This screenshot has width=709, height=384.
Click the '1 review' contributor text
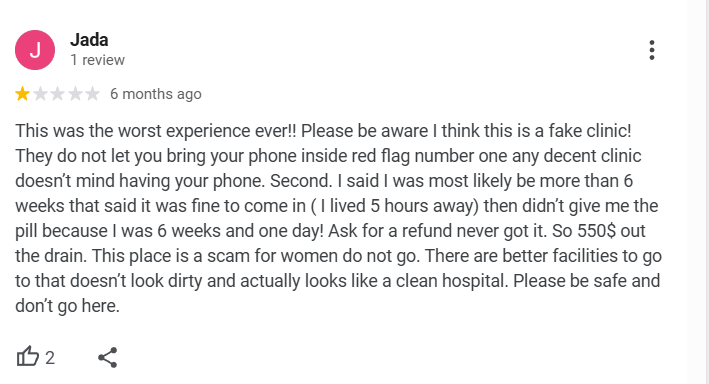click(x=97, y=60)
